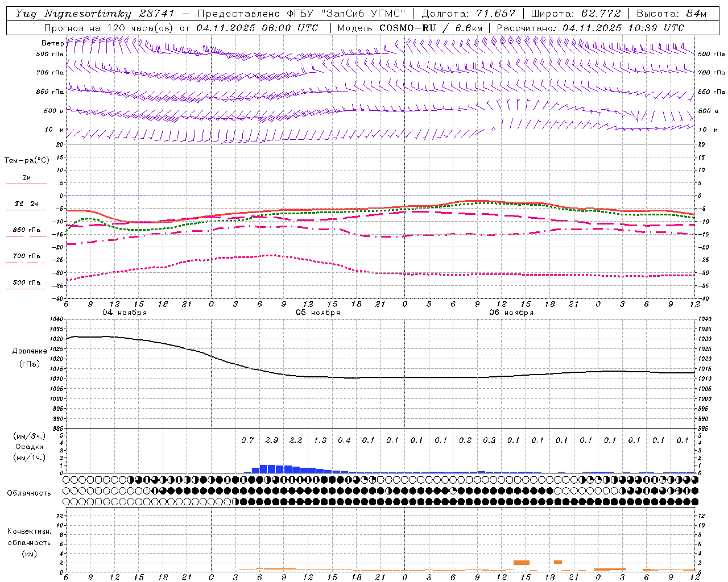The width and height of the screenshot is (728, 582).
Task: Click the small diamond calm-wind marker
Action: (x=493, y=130)
